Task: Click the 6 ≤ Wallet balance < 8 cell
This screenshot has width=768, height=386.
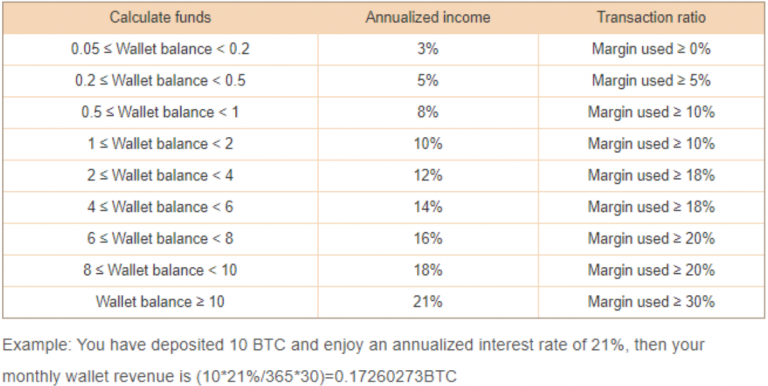Action: click(160, 239)
